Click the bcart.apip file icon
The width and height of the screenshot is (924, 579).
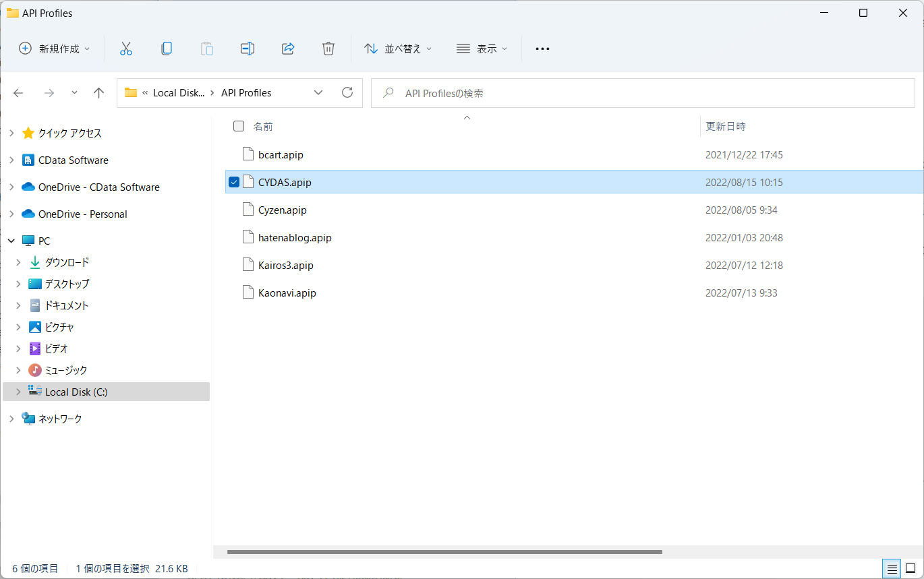pos(248,154)
